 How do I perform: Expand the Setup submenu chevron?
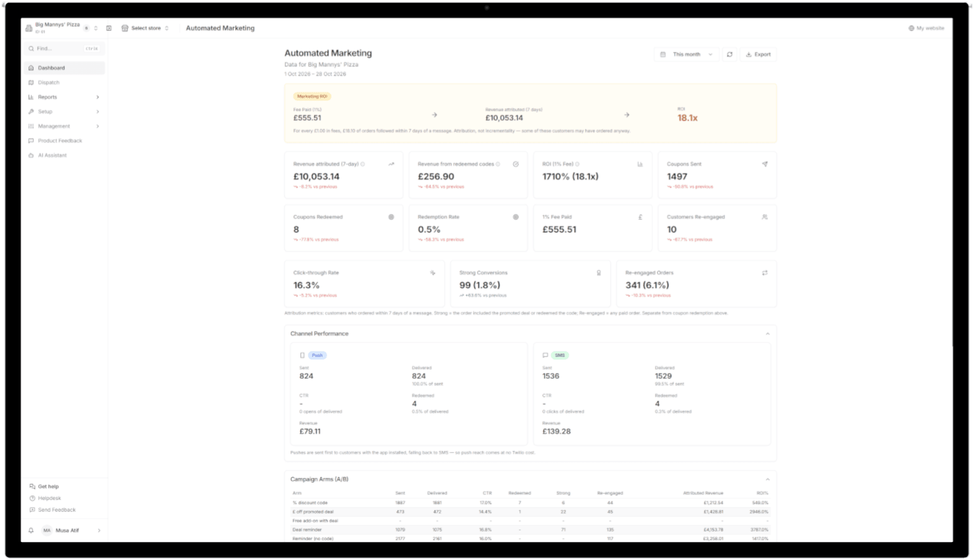pos(98,111)
